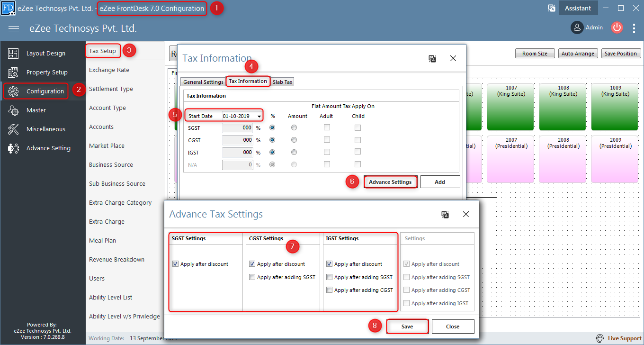Enable IGST Apply after adding CGST
Viewport: 644px width, 345px height.
point(330,290)
